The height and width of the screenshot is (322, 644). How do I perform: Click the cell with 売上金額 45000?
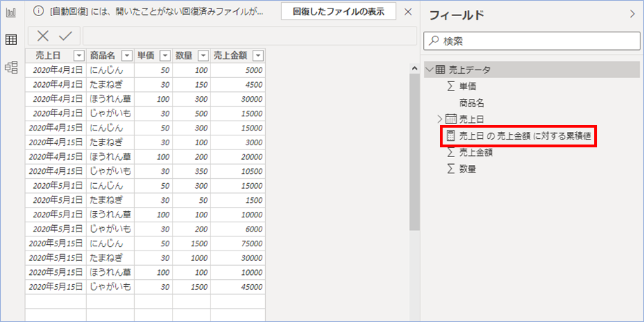(239, 286)
